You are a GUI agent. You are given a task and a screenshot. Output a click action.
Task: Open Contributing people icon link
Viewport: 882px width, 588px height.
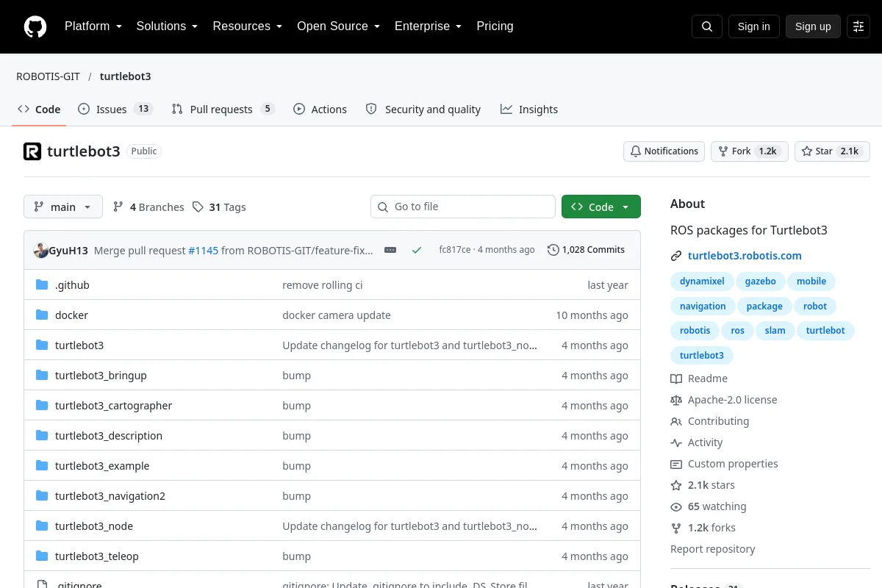(x=676, y=422)
